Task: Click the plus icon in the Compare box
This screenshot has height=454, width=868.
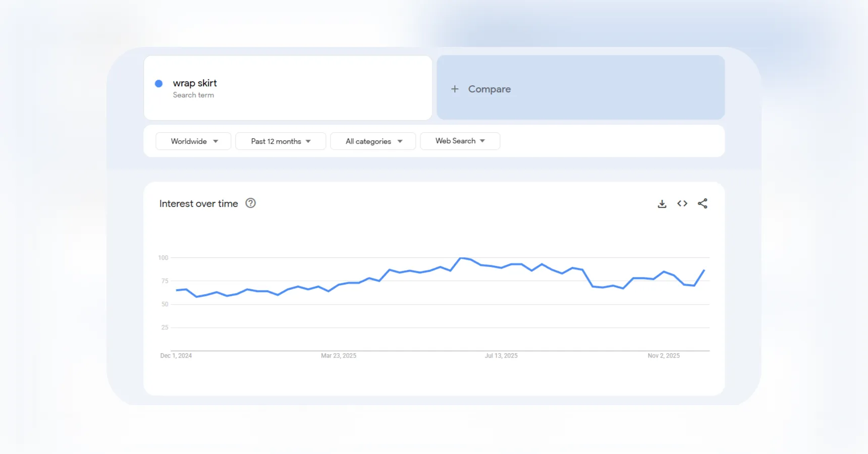Action: pos(454,88)
